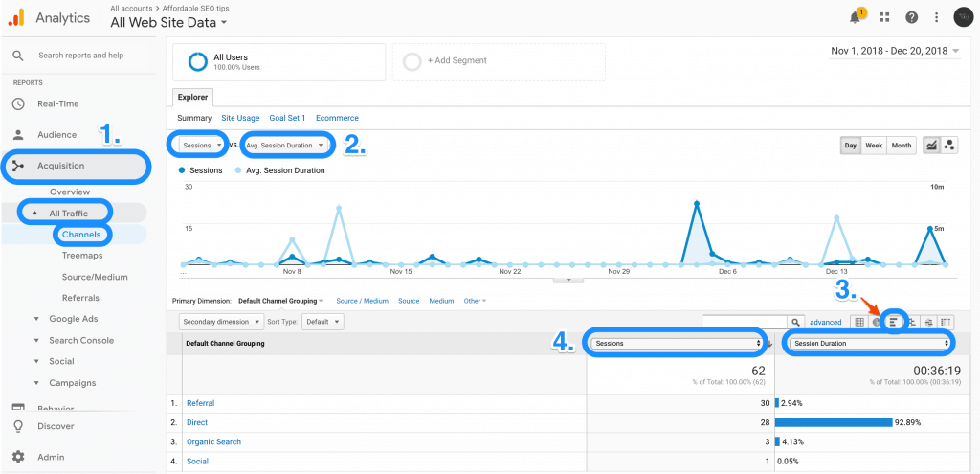This screenshot has height=474, width=980.
Task: Click the search magnifier icon in sidebar
Action: [x=18, y=56]
